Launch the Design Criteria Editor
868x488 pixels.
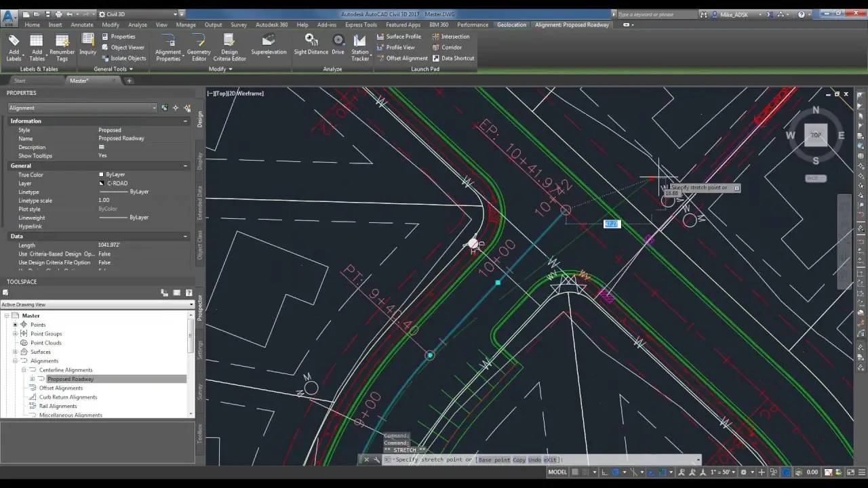229,46
